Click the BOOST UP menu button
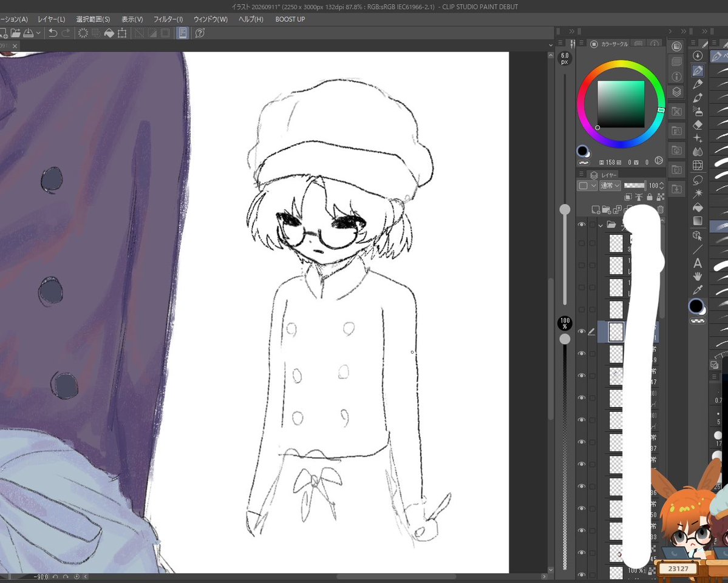 pos(290,19)
